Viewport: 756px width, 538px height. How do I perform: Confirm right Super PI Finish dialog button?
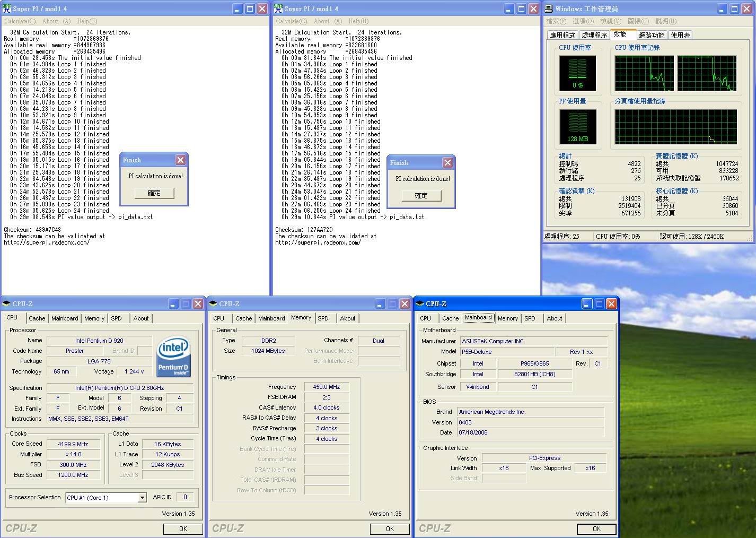coord(421,196)
